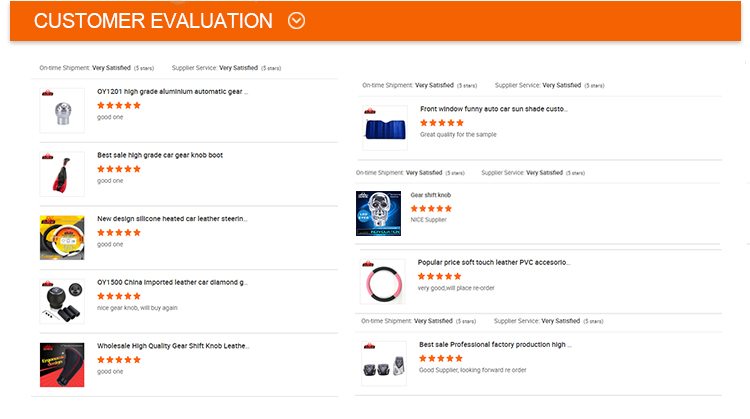Open the OY1500 diamond gear knob thumbnail
The width and height of the screenshot is (750, 419).
[x=61, y=301]
